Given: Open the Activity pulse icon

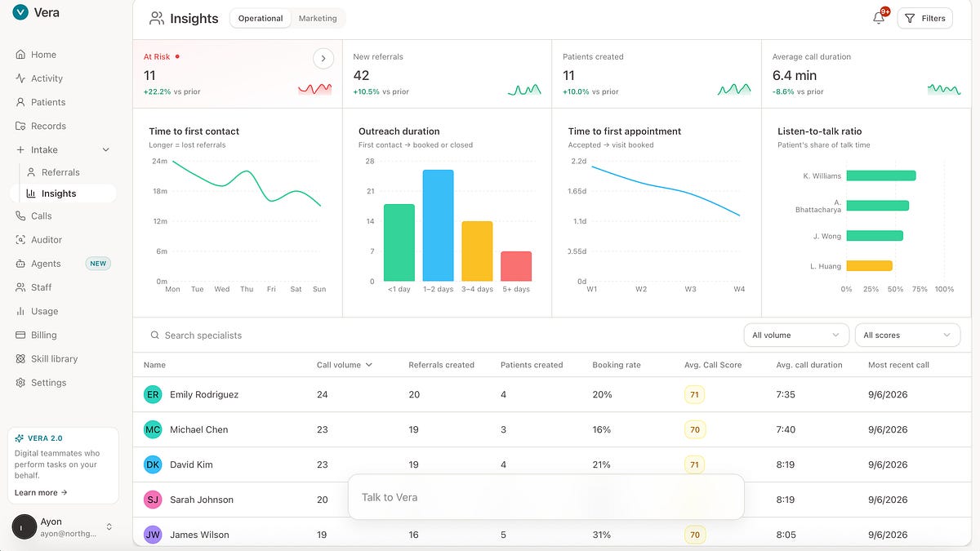Looking at the screenshot, I should click(x=20, y=78).
